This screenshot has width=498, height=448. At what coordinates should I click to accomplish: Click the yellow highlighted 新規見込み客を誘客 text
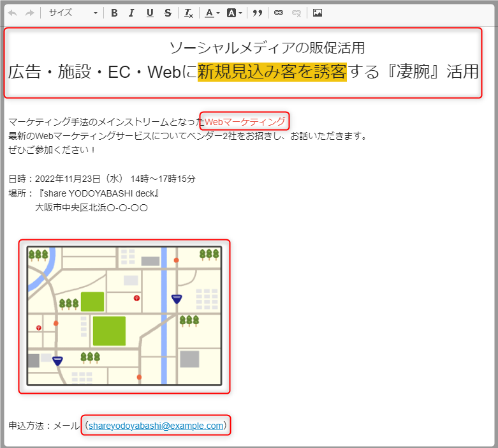pos(272,72)
